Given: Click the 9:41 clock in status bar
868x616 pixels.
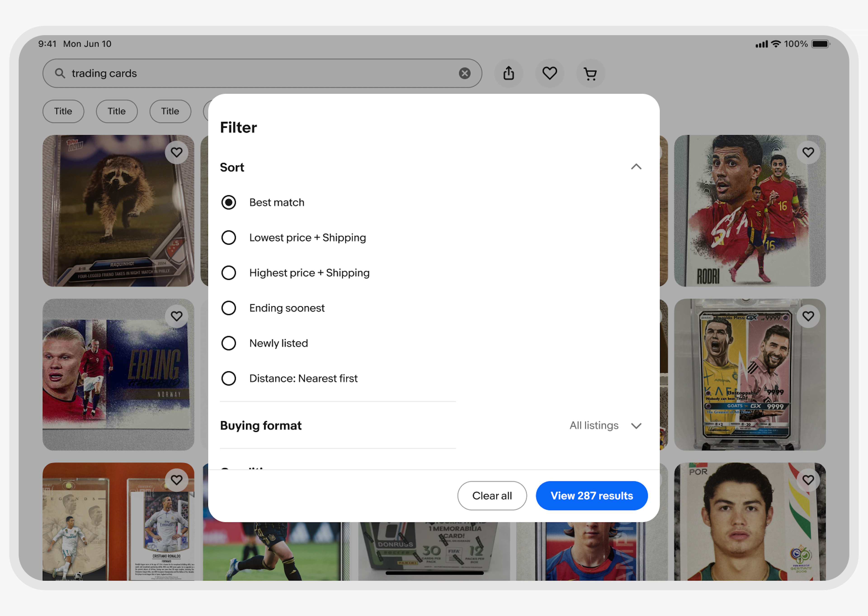Looking at the screenshot, I should 47,44.
